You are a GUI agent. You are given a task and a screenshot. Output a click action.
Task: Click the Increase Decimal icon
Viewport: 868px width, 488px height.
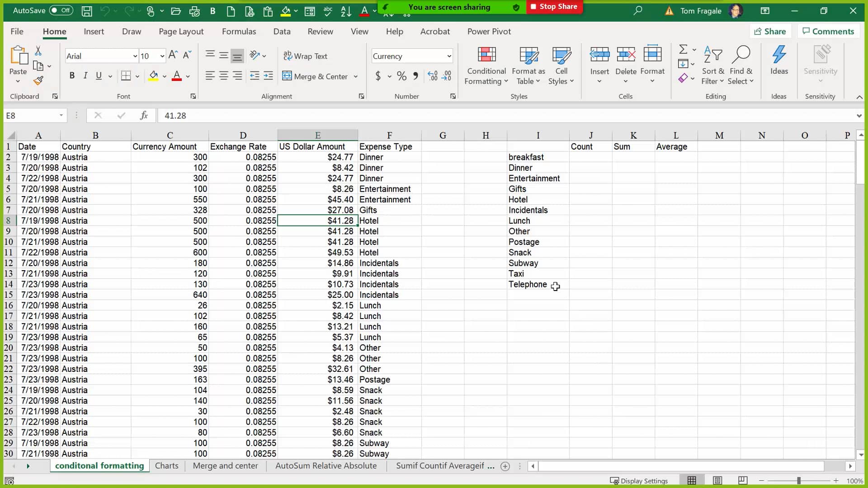coord(433,76)
